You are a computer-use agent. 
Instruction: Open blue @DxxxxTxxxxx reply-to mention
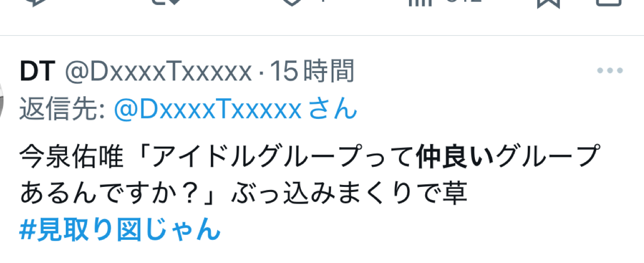coord(208,109)
